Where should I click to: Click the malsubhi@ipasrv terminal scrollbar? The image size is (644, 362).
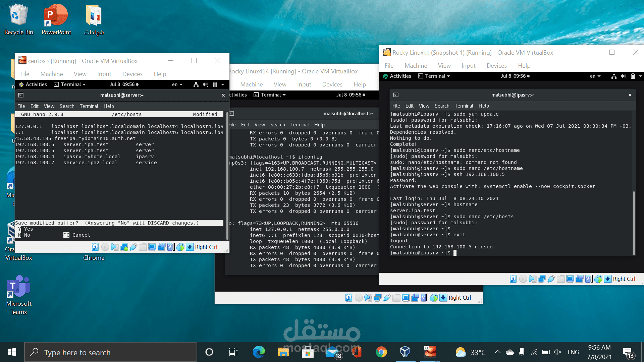tap(634, 223)
